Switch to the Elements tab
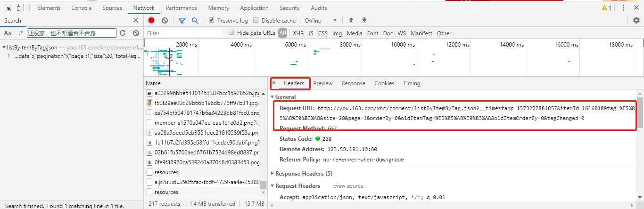Screen dimensions: 644x209 tap(49, 8)
